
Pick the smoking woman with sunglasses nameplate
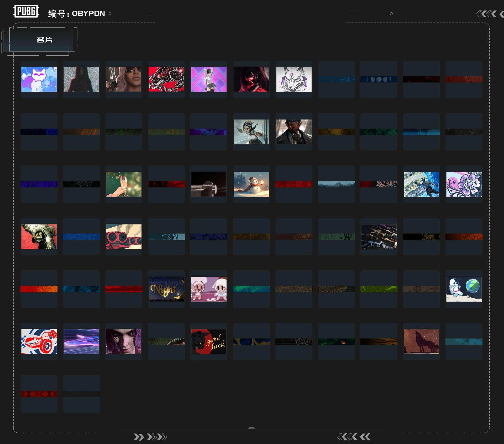coord(124,79)
